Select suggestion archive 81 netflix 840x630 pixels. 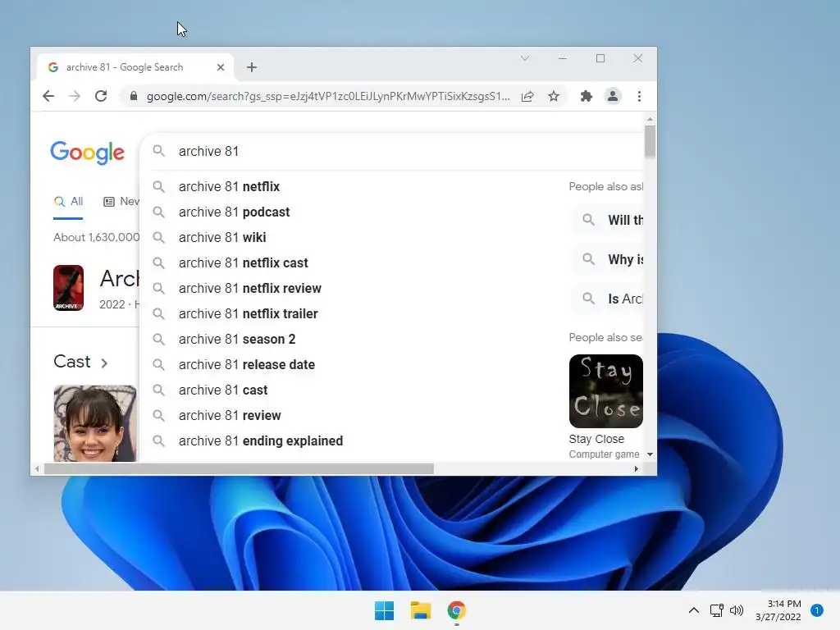point(391,186)
